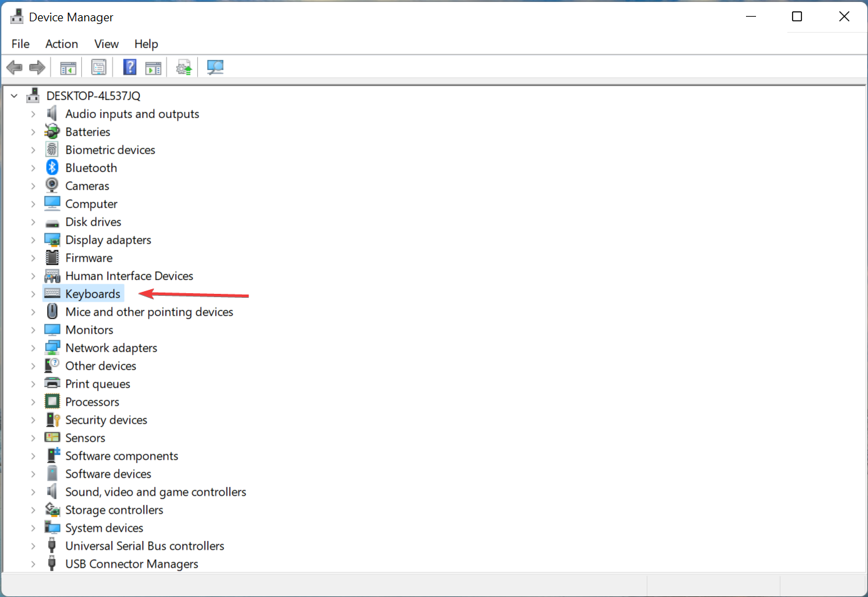Viewport: 868px width, 597px height.
Task: Click the Forward navigation arrow
Action: tap(37, 67)
